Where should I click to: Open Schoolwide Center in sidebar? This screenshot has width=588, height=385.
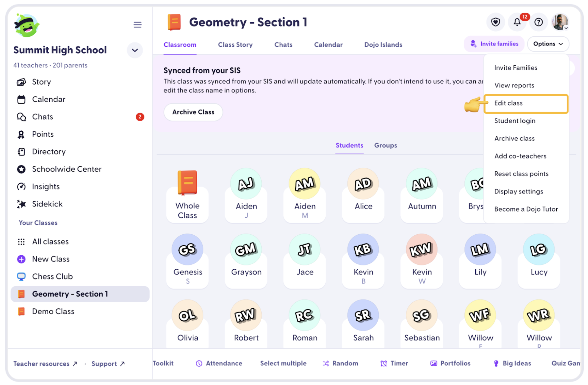pyautogui.click(x=67, y=169)
